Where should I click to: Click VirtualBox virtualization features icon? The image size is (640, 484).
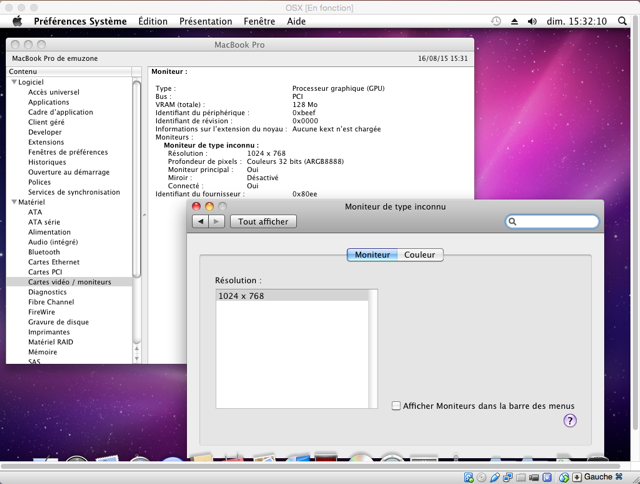(547, 477)
